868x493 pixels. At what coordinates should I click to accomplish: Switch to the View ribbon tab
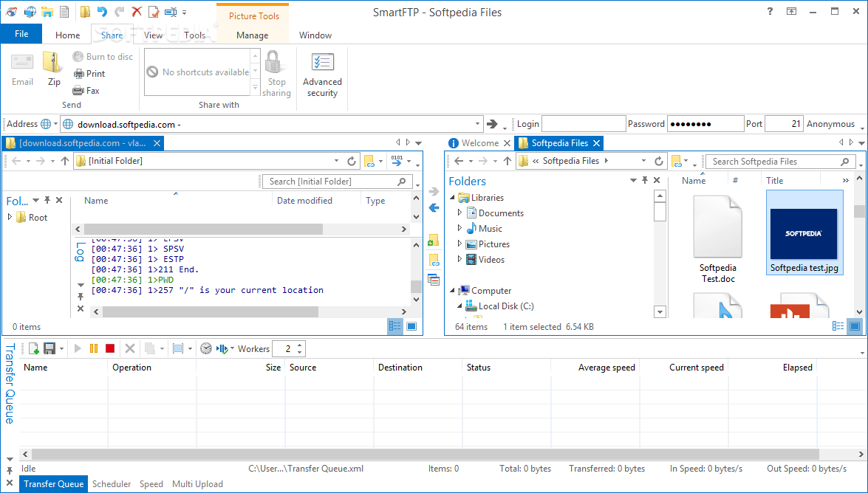(x=154, y=35)
